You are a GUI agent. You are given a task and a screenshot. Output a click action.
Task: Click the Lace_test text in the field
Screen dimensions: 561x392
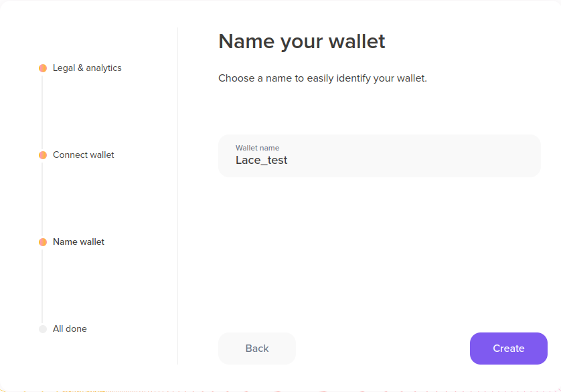[261, 161]
